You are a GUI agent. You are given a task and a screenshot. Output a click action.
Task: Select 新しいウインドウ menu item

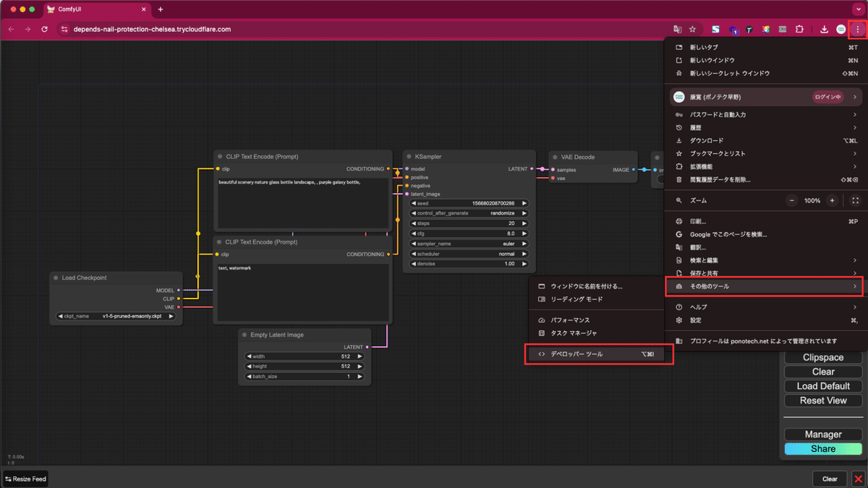766,61
